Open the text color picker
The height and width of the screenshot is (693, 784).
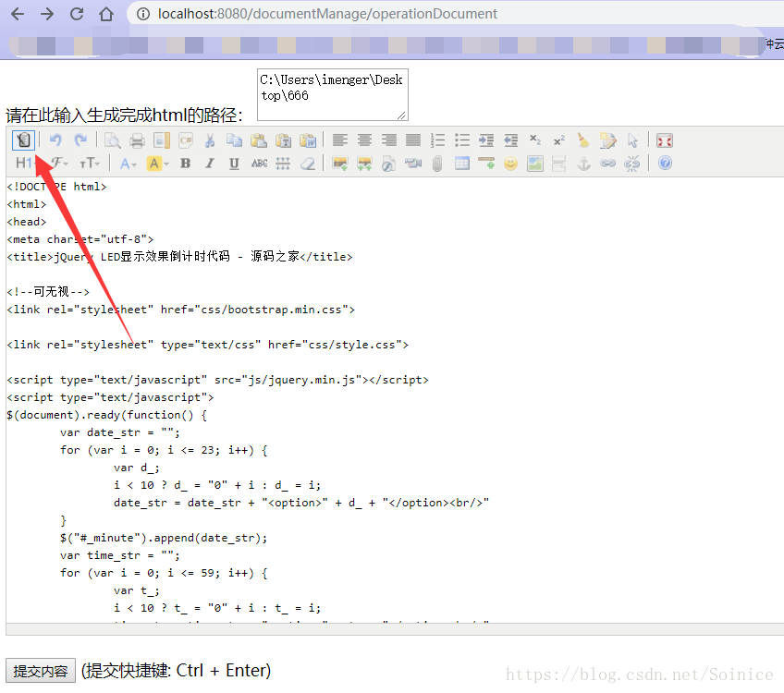(x=128, y=164)
